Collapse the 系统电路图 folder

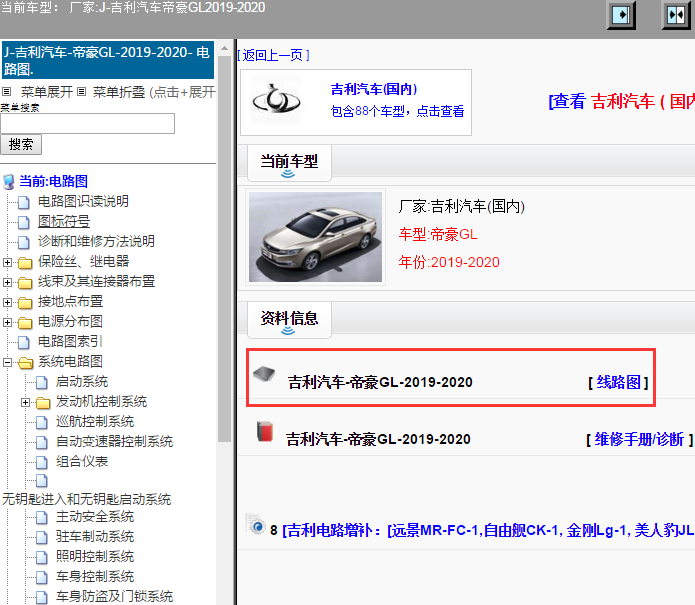7,363
